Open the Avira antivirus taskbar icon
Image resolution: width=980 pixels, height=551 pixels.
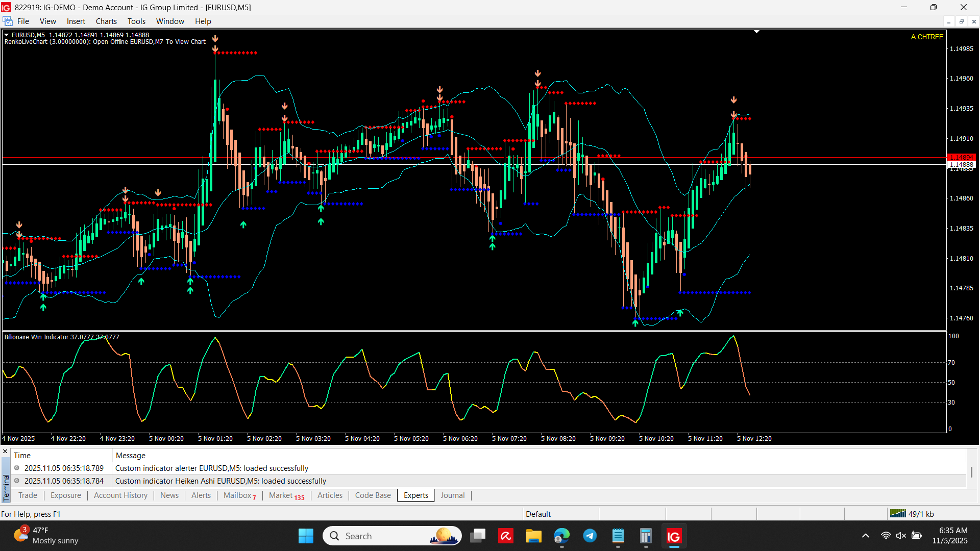[x=506, y=536]
